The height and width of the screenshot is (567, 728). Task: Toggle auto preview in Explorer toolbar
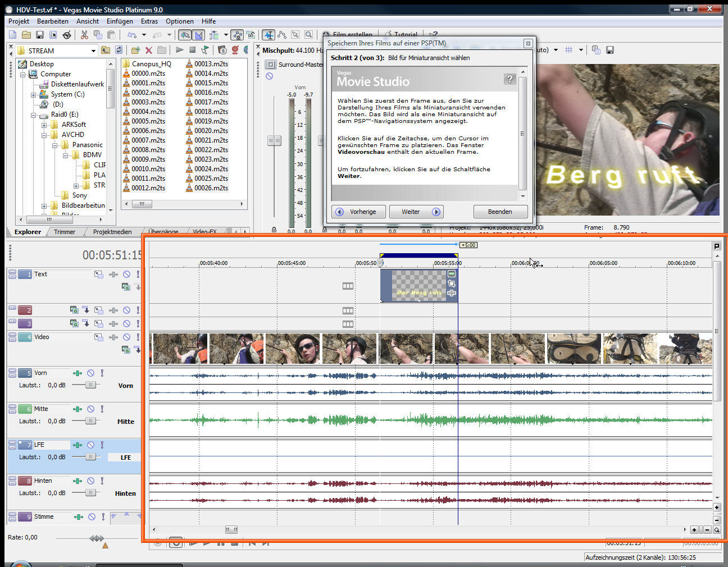coord(205,50)
